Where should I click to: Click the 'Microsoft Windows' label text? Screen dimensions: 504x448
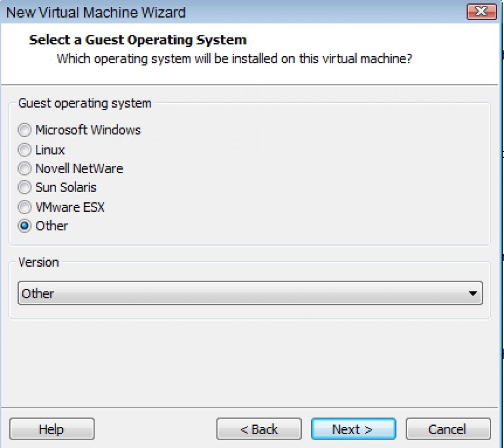click(x=88, y=130)
